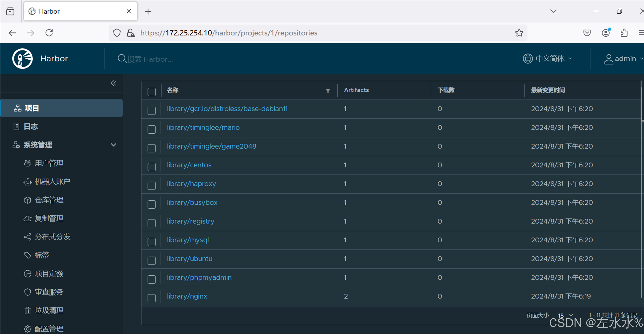Close the Harbor browser tab
Screen dimensions: 644x334
pyautogui.click(x=129, y=11)
